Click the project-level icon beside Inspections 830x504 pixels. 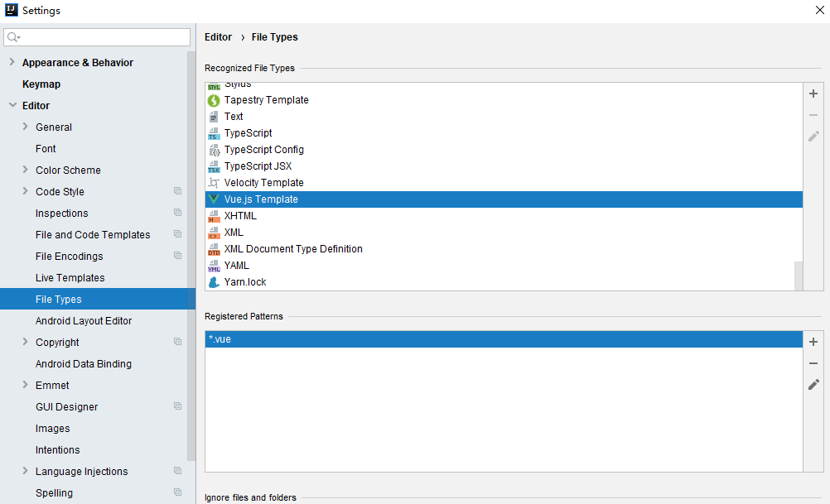[x=178, y=213]
